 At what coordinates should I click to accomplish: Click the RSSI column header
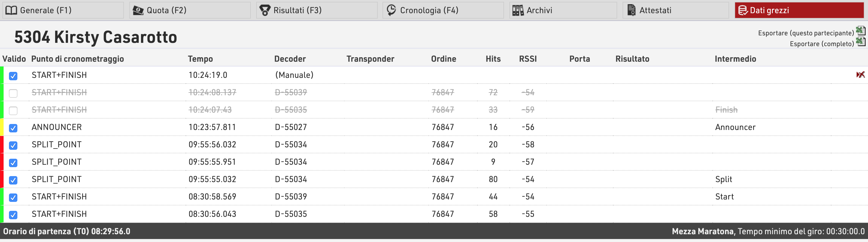(x=528, y=59)
